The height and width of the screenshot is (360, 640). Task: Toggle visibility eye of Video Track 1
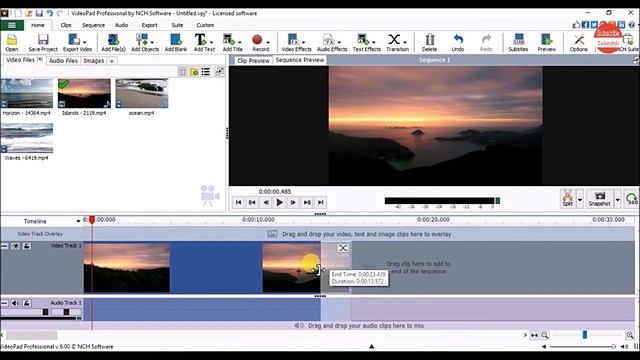pos(16,246)
